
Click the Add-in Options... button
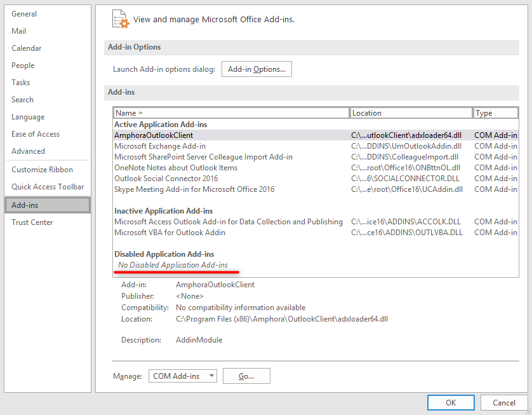pyautogui.click(x=257, y=69)
